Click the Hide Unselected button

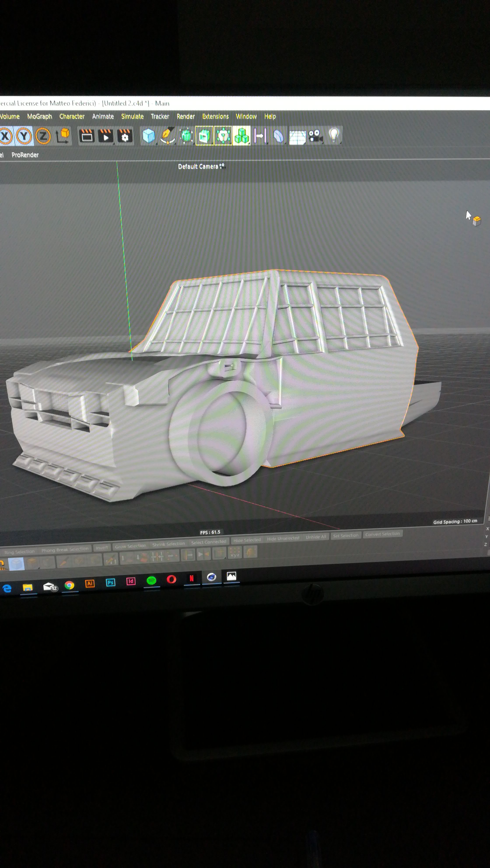click(283, 538)
